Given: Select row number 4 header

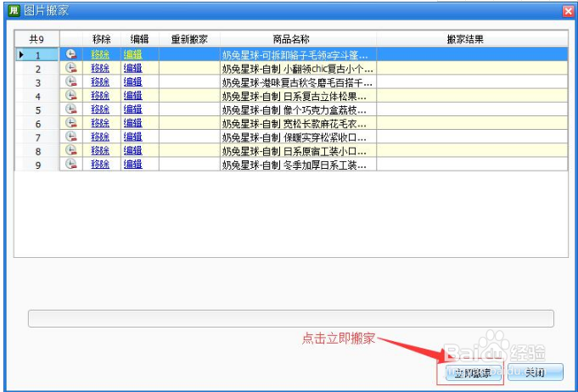Looking at the screenshot, I should coord(36,95).
